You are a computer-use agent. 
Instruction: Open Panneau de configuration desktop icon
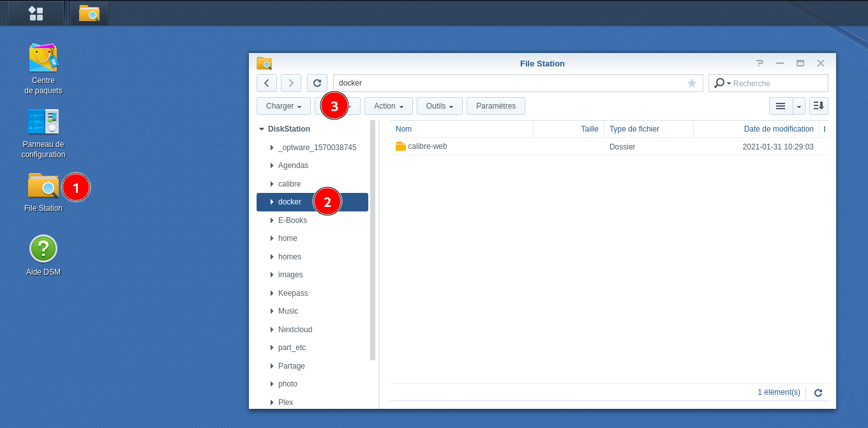[x=43, y=122]
